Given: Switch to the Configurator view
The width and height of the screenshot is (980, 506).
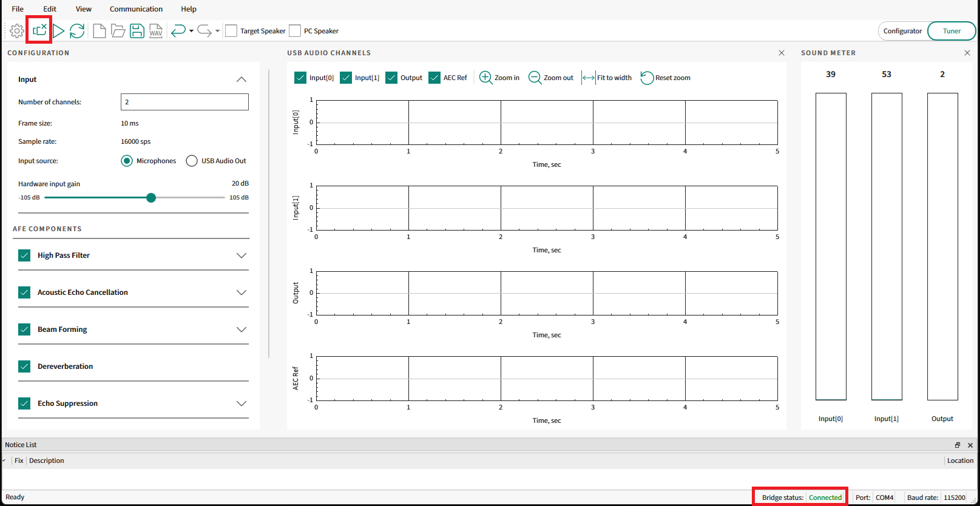Looking at the screenshot, I should [x=902, y=31].
